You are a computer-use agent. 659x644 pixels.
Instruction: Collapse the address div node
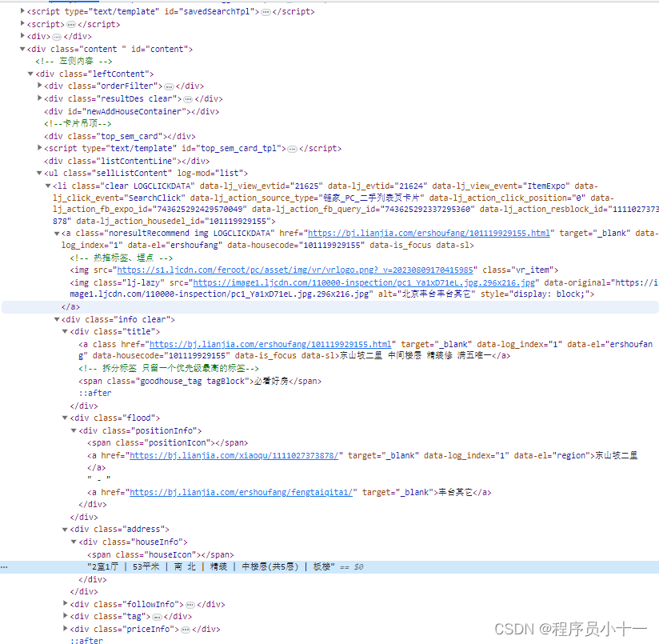coord(65,530)
